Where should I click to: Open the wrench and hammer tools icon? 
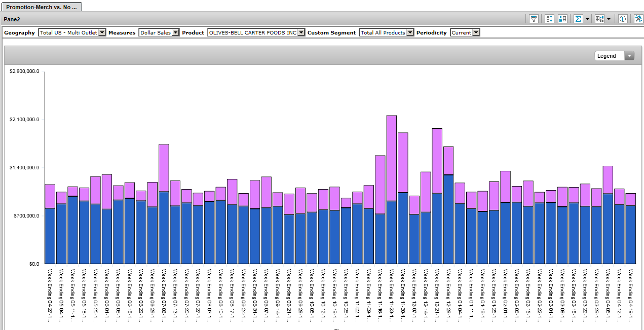click(638, 19)
